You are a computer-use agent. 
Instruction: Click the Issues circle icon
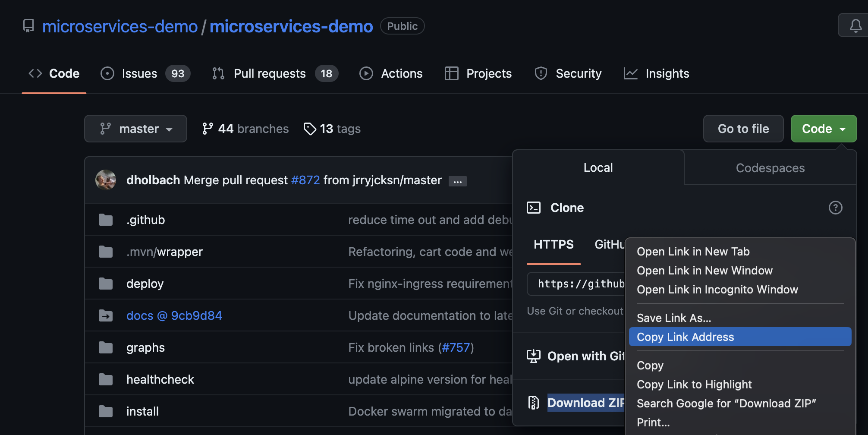tap(107, 73)
